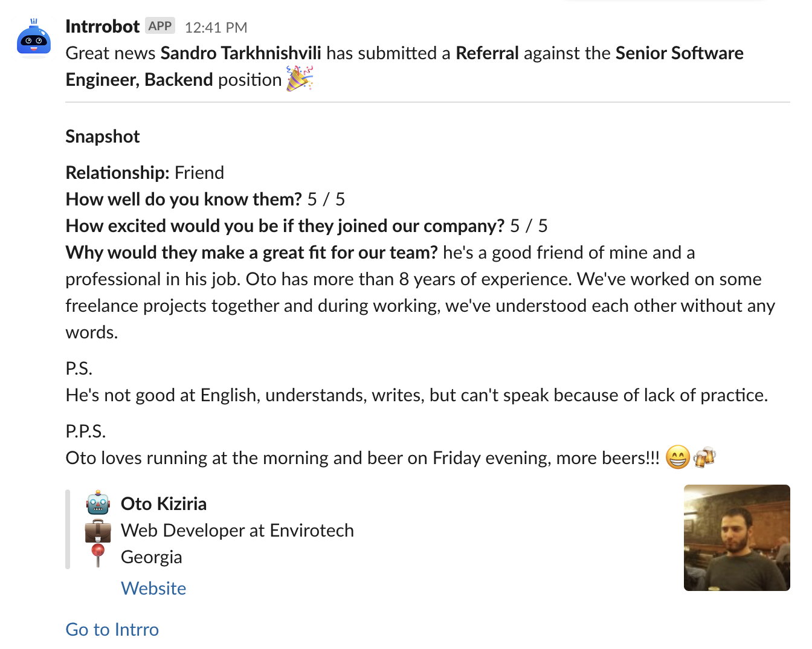The height and width of the screenshot is (649, 812).
Task: Open the Intrrobot sender name
Action: coord(102,27)
